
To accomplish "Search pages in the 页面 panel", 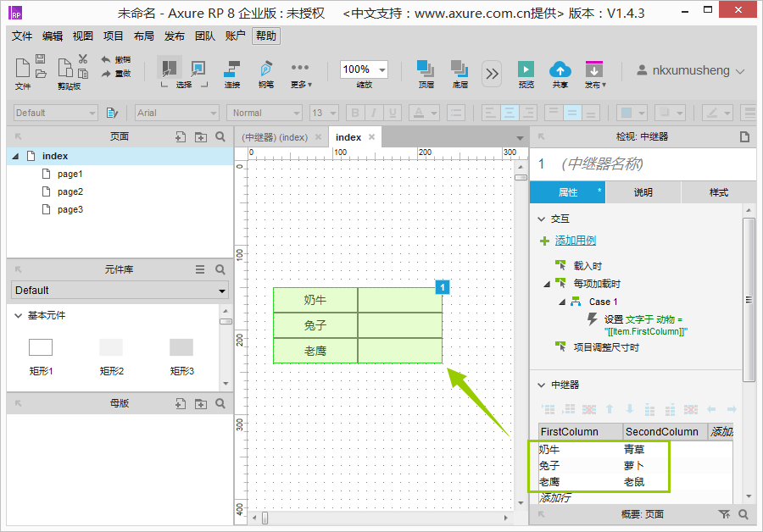I will click(220, 137).
